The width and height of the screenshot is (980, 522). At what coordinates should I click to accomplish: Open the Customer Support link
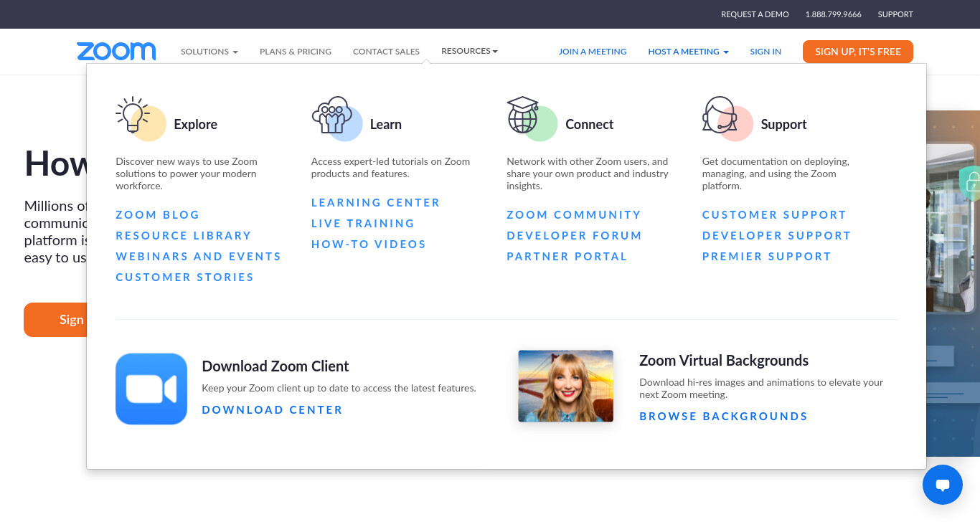(775, 215)
